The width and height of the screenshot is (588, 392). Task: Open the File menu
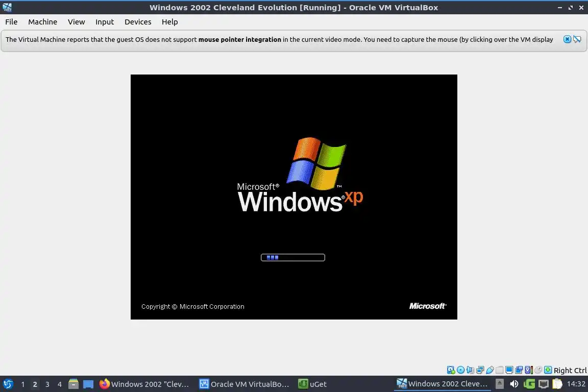(x=11, y=22)
